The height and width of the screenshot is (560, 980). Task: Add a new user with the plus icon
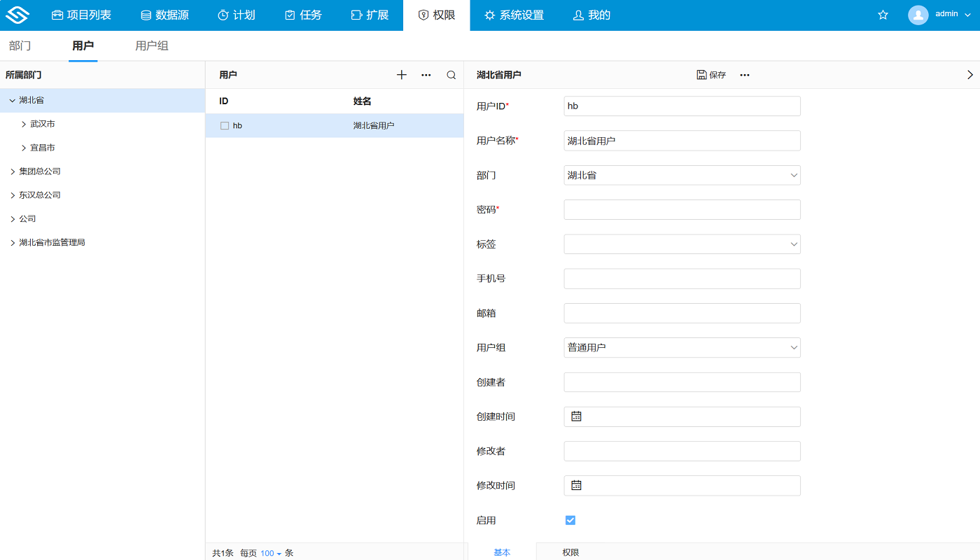tap(401, 74)
